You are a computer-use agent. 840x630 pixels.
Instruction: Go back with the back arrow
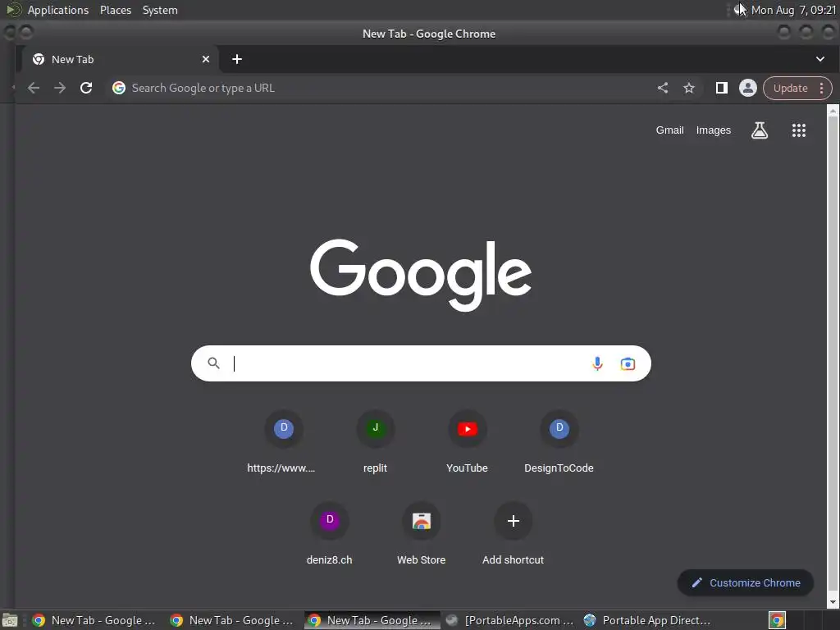tap(34, 88)
